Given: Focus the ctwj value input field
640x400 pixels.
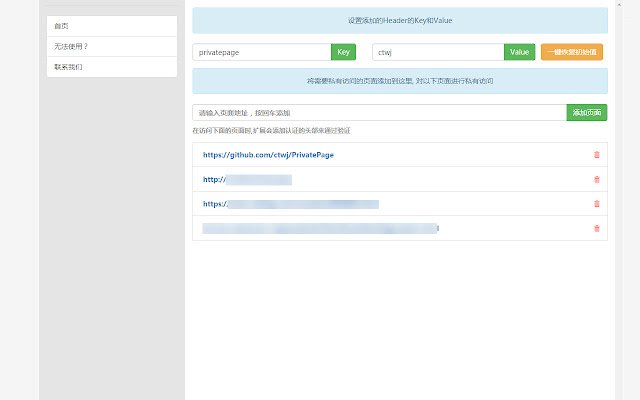Looking at the screenshot, I should pos(438,52).
